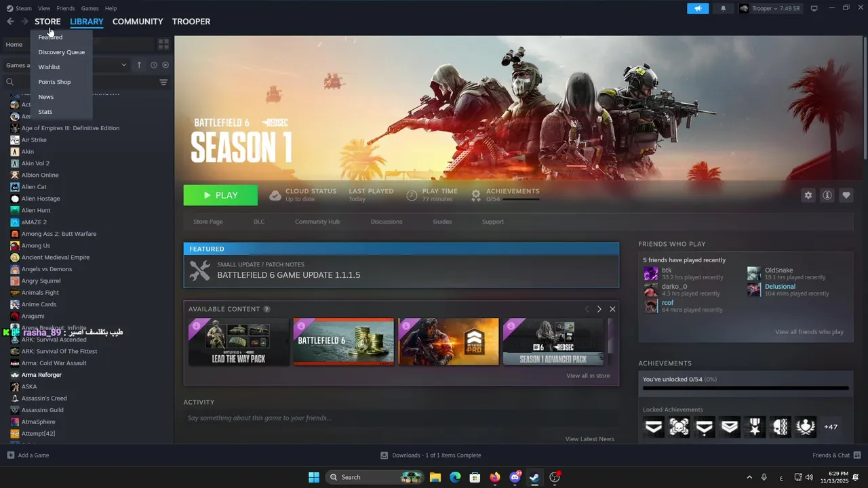Open Friends & Chat icon
Image resolution: width=868 pixels, height=488 pixels.
click(857, 455)
